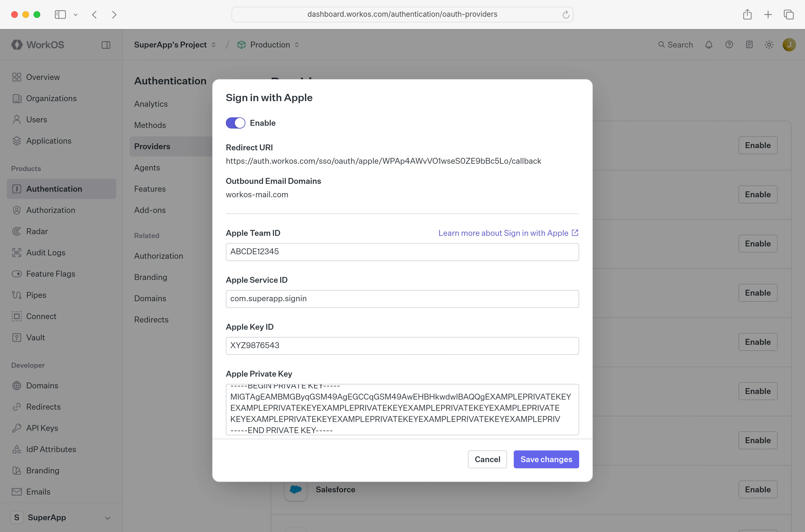Open the Overview sidebar item
This screenshot has height=532, width=805.
(x=61, y=77)
